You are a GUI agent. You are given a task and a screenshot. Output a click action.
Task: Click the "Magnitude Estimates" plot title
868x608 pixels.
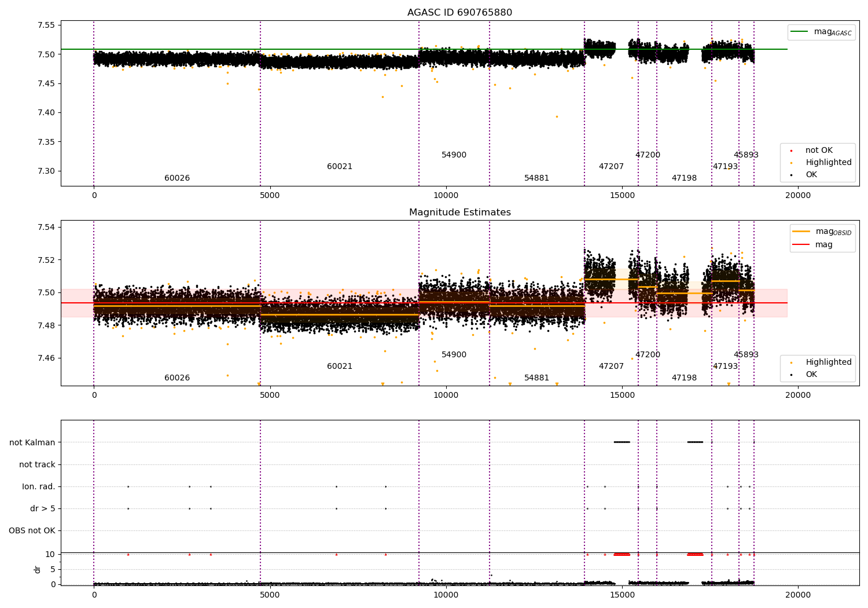coord(459,213)
